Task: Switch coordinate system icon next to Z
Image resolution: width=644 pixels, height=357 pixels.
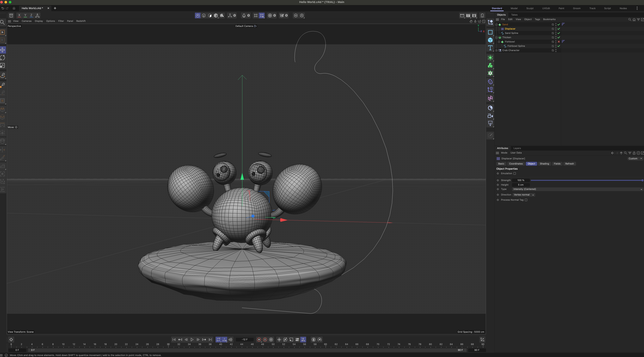Action: (x=38, y=15)
